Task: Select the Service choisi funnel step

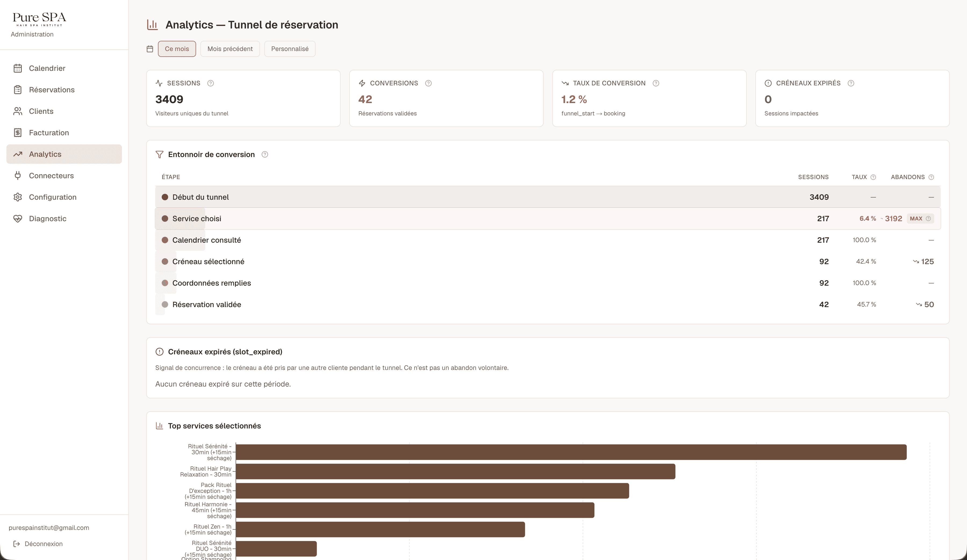Action: click(x=548, y=219)
